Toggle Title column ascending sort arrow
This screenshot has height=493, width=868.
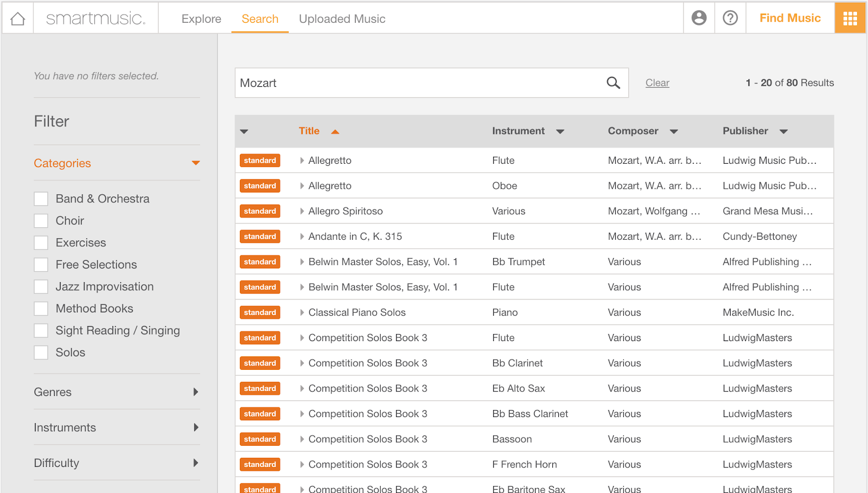tap(335, 131)
